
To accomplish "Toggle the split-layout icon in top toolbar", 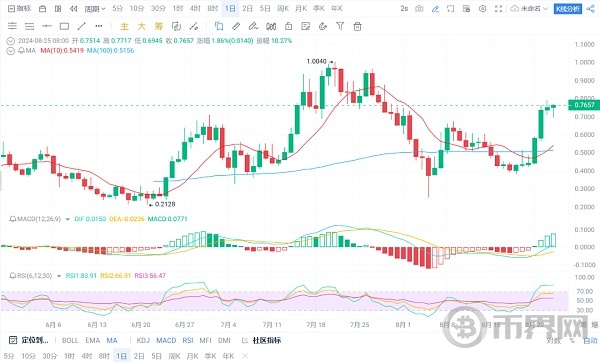I will (x=58, y=8).
